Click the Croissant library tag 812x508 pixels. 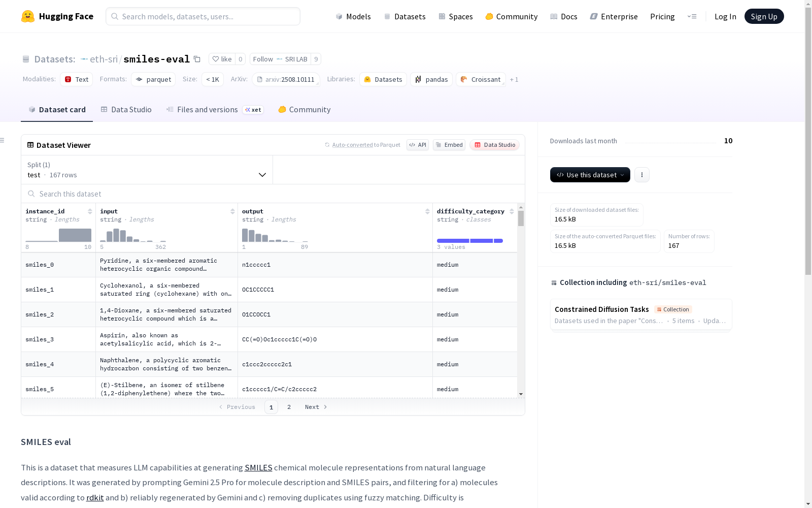(481, 79)
